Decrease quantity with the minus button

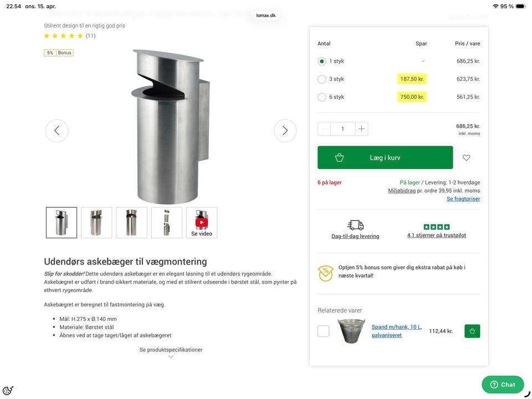324,129
